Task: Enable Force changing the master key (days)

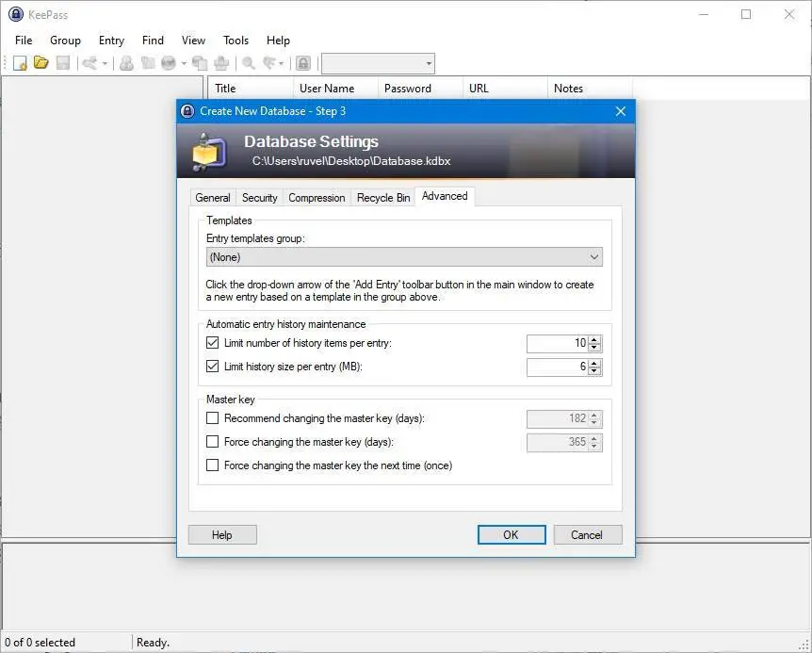Action: 212,442
